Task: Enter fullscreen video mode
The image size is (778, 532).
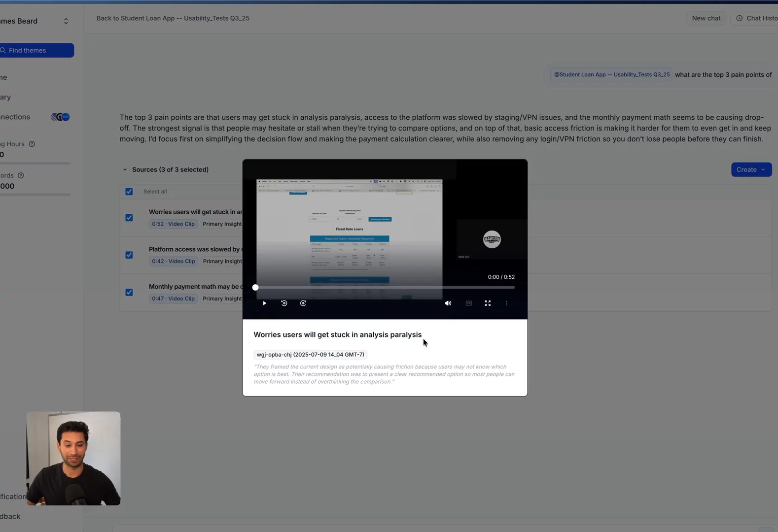Action: tap(488, 303)
